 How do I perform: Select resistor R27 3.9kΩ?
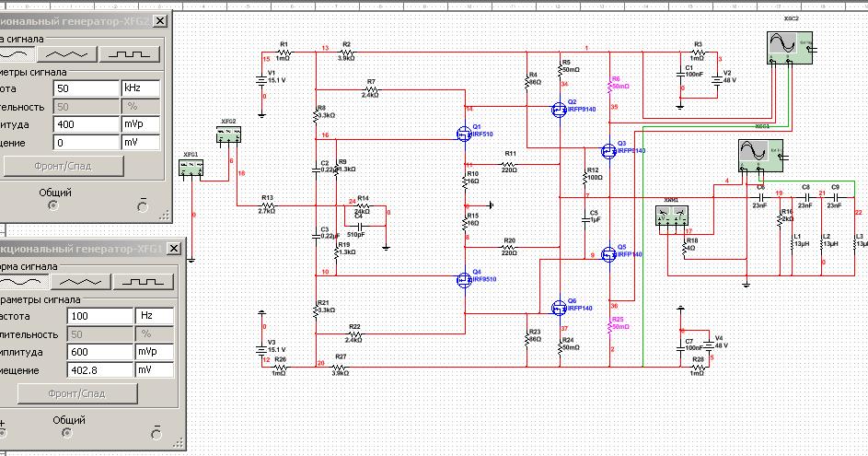point(341,367)
